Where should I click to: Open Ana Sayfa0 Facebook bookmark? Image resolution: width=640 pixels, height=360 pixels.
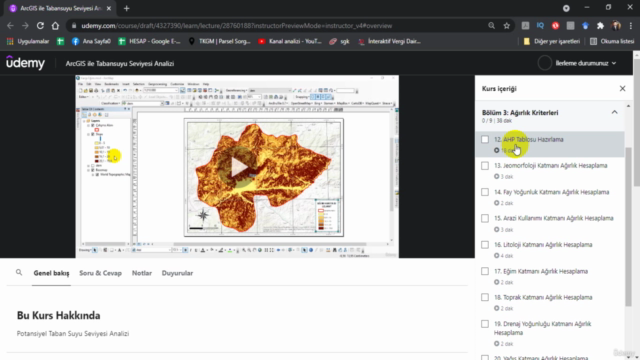click(x=91, y=41)
